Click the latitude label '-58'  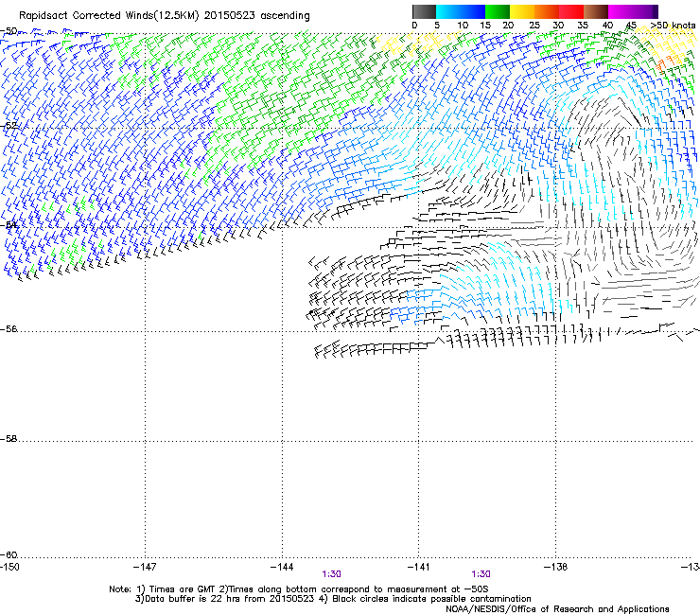(x=9, y=439)
